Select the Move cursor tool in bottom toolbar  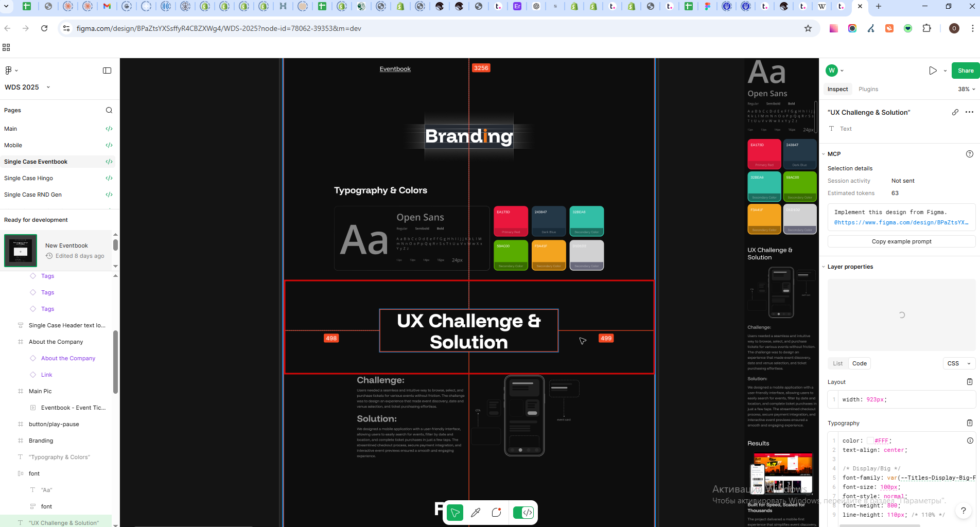(455, 513)
